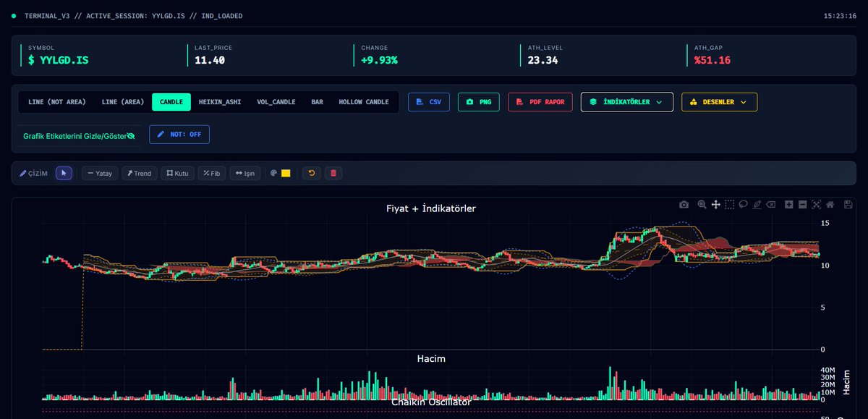This screenshot has height=419, width=868.
Task: Export data with the CSV button
Action: click(429, 102)
